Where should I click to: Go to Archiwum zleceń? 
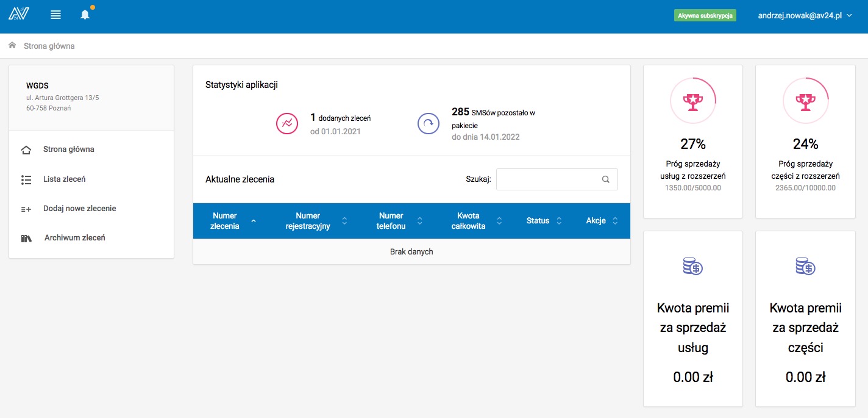(74, 238)
